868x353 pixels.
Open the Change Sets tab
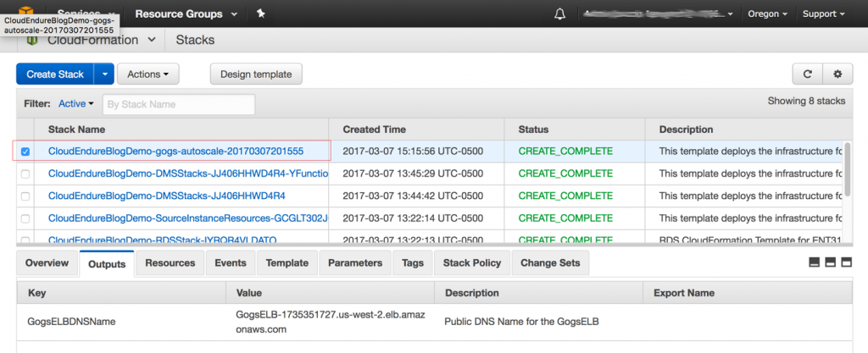[x=550, y=263]
